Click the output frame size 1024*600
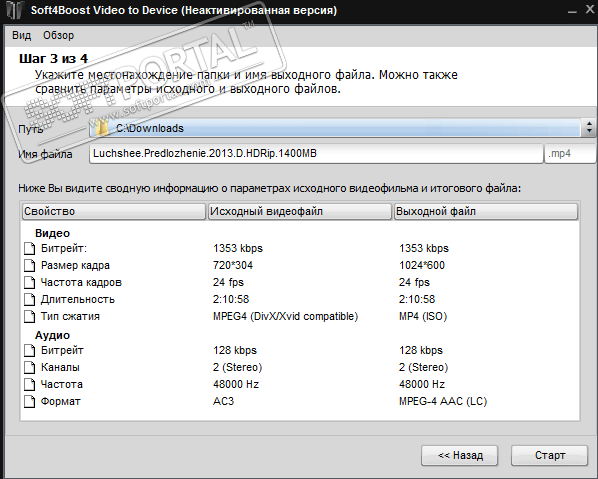The width and height of the screenshot is (598, 479). point(422,265)
